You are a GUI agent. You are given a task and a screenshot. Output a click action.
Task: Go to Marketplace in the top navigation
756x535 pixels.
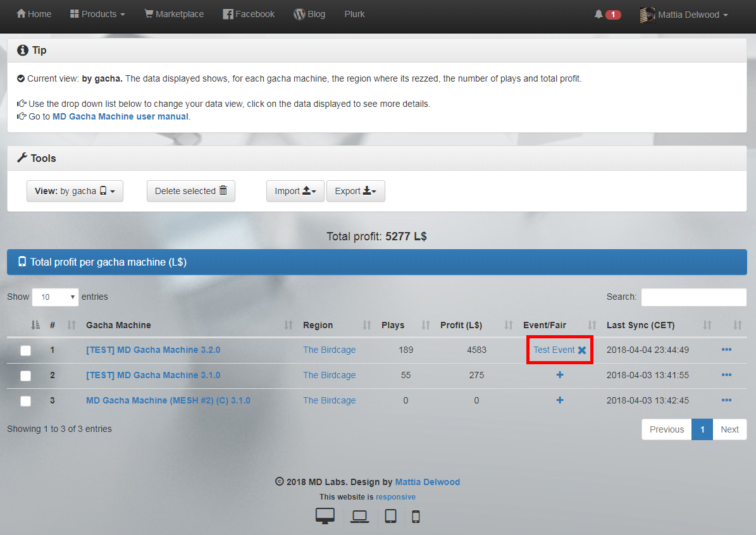pyautogui.click(x=174, y=14)
